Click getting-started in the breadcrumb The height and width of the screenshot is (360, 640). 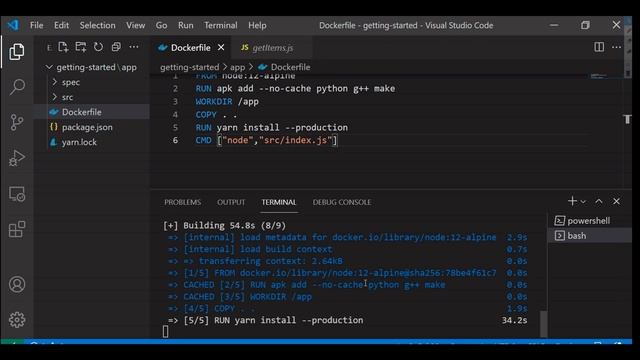(x=189, y=67)
